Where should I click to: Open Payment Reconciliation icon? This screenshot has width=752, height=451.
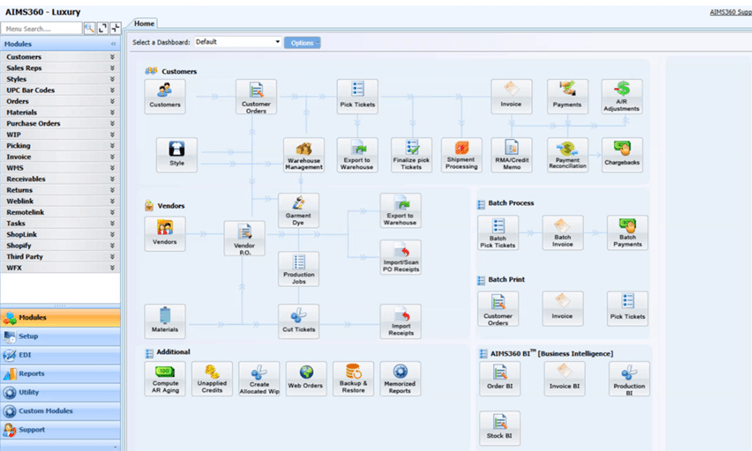pyautogui.click(x=567, y=154)
